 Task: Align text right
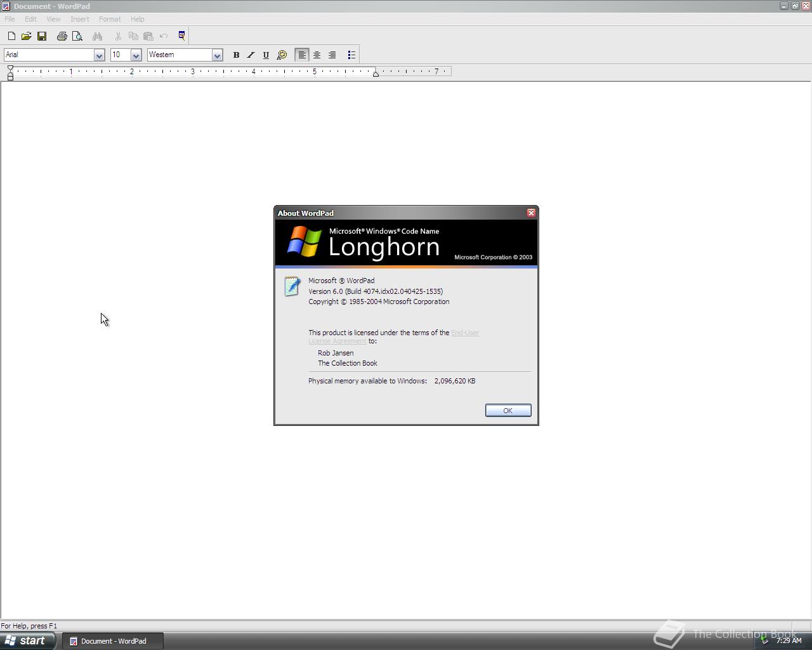coord(332,55)
